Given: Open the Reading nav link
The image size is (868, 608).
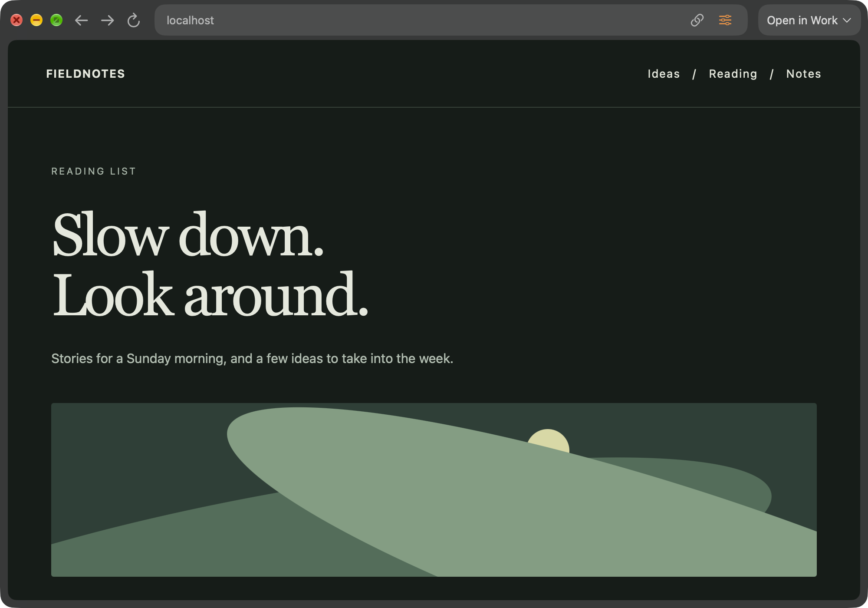Looking at the screenshot, I should tap(733, 74).
